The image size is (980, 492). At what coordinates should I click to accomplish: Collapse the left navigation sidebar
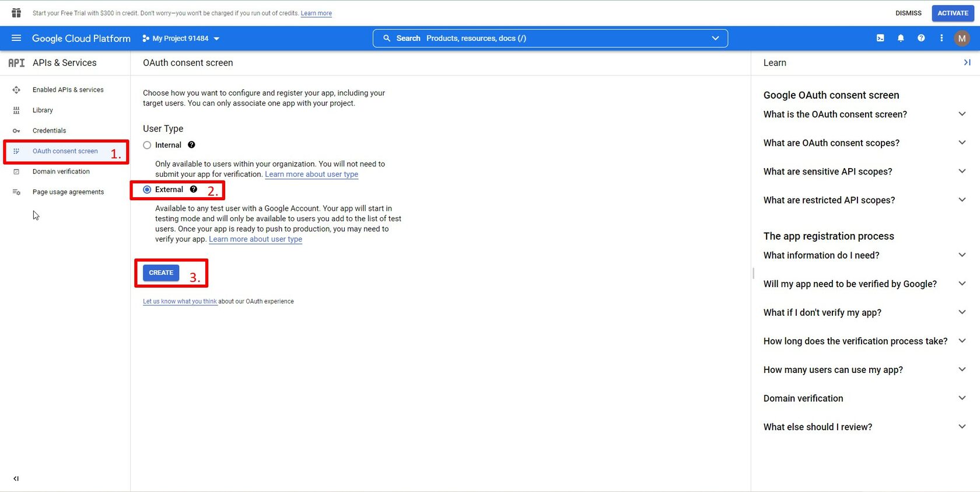[x=16, y=479]
